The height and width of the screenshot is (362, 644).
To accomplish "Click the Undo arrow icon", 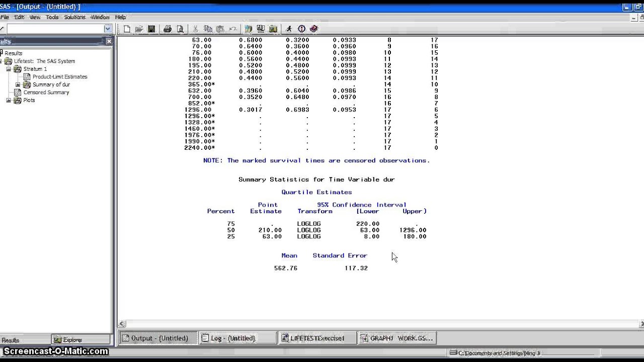I will (232, 29).
